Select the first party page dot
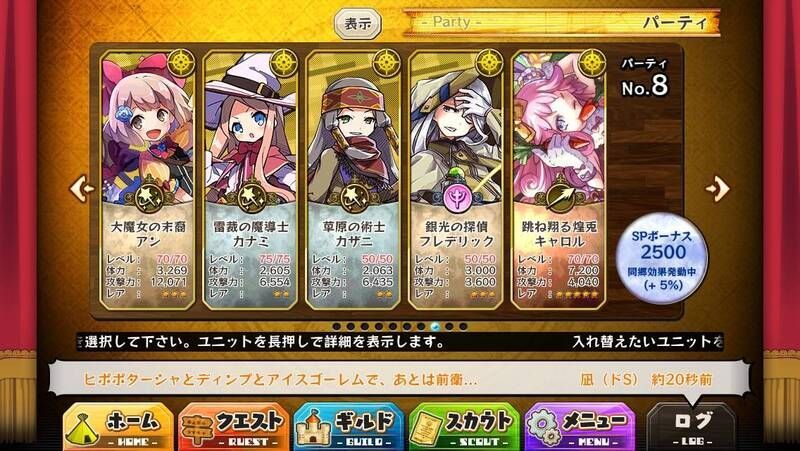The image size is (800, 451). [337, 327]
